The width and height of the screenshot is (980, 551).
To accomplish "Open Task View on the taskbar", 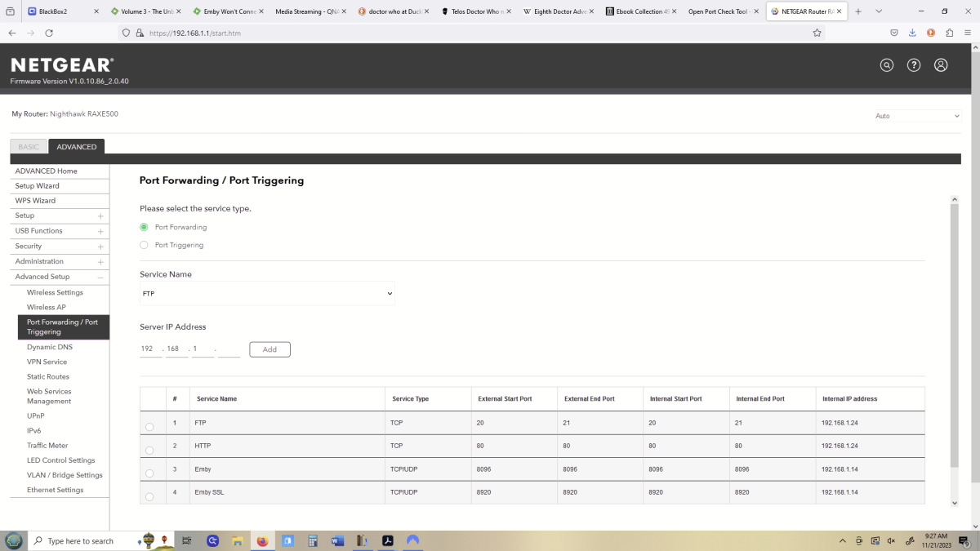I will pyautogui.click(x=186, y=540).
